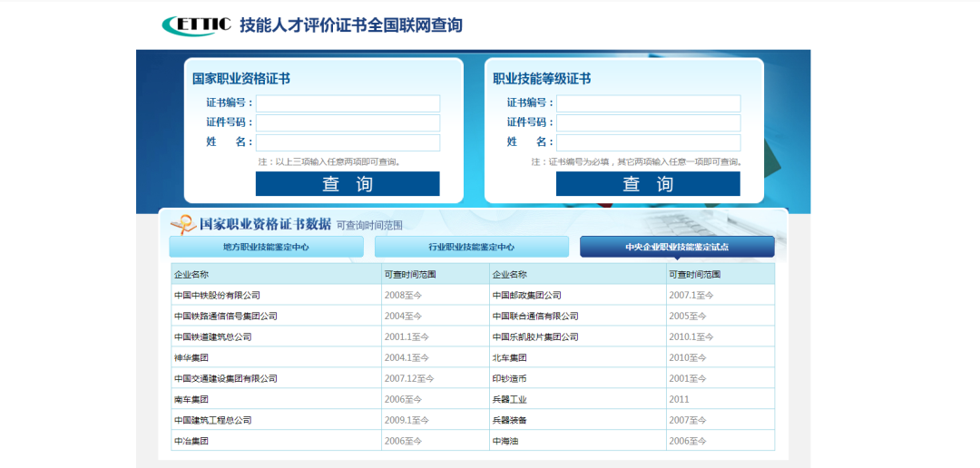Focus 证书编号 field under 国家职业资格证书
This screenshot has width=980, height=468.
348,103
